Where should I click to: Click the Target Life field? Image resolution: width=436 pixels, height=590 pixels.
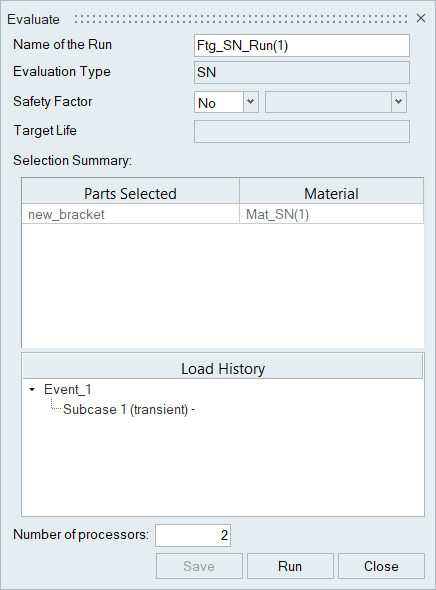[x=302, y=131]
